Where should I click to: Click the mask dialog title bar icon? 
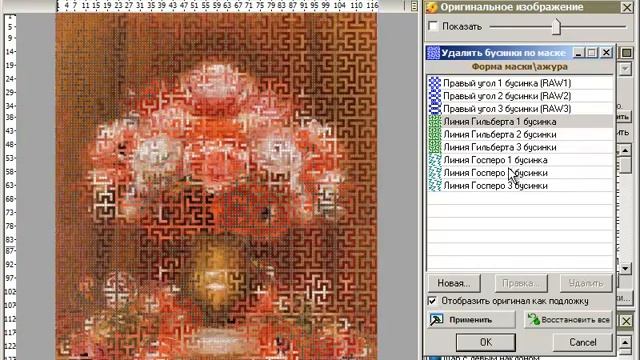pos(433,53)
